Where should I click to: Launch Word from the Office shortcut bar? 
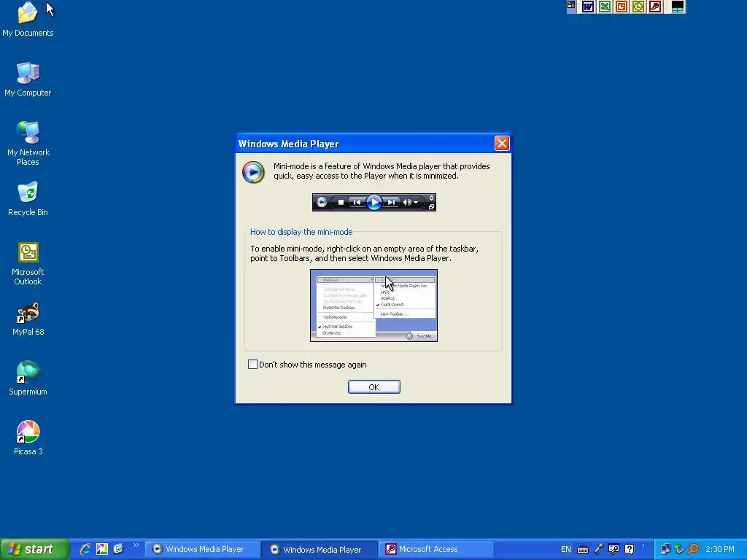tap(588, 7)
